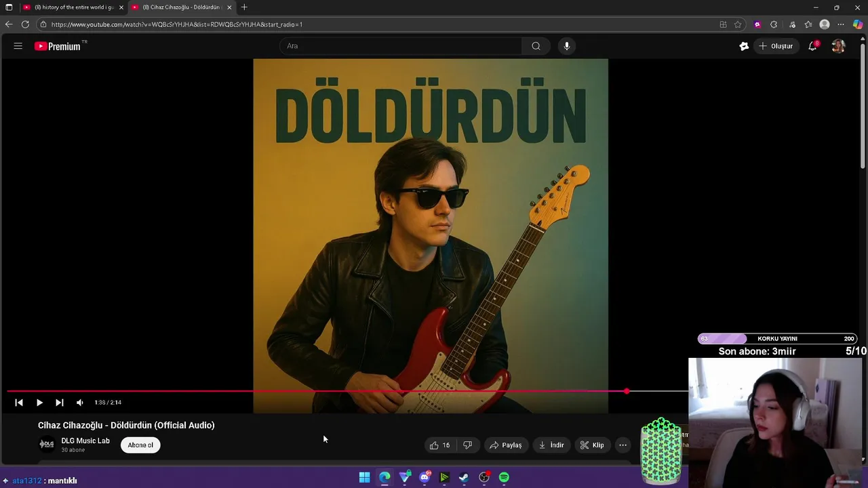Viewport: 868px width, 488px height.
Task: View site information lock icon
Action: pyautogui.click(x=43, y=24)
